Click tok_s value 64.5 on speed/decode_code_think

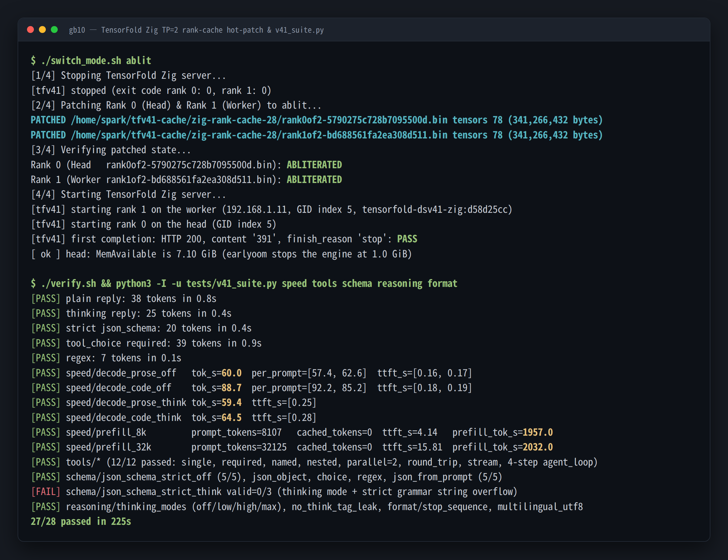point(232,418)
